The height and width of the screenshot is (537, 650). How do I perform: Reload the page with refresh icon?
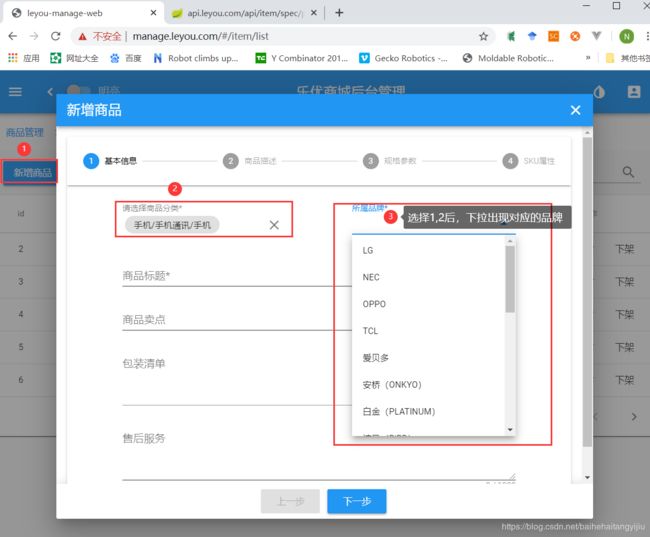[x=56, y=36]
